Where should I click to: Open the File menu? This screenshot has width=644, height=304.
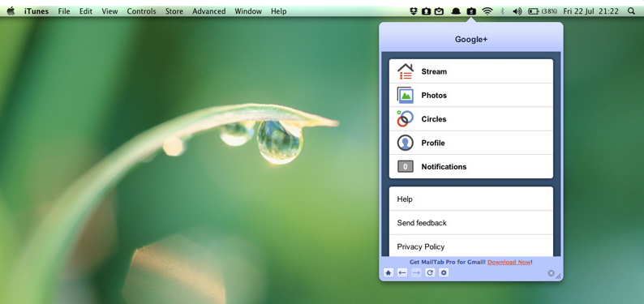coord(64,11)
